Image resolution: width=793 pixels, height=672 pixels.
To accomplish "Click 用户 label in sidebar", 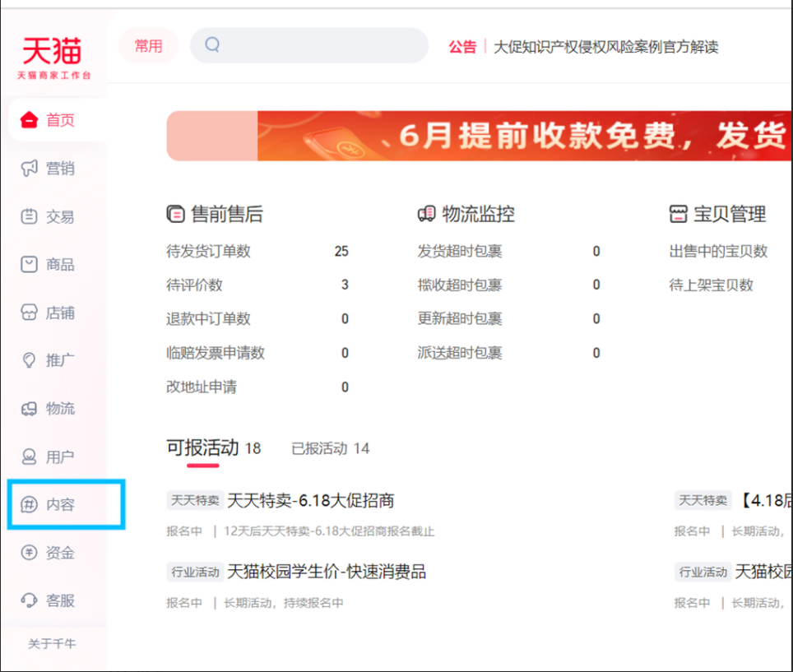I will (x=60, y=456).
